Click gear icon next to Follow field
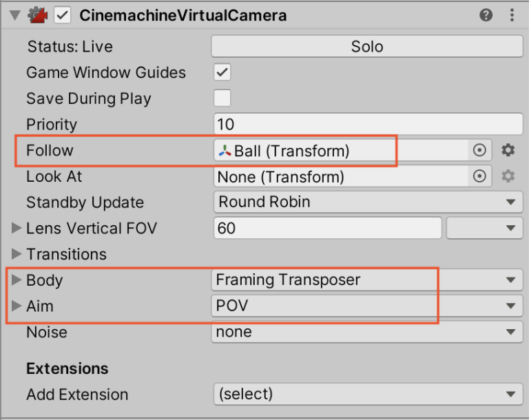The image size is (529, 420). point(508,150)
